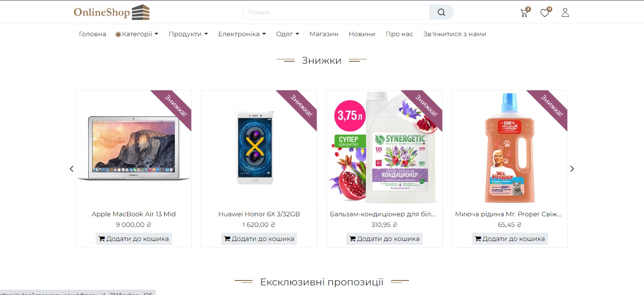Open the shopping cart icon
Screen dimensions: 644x295
tap(524, 13)
